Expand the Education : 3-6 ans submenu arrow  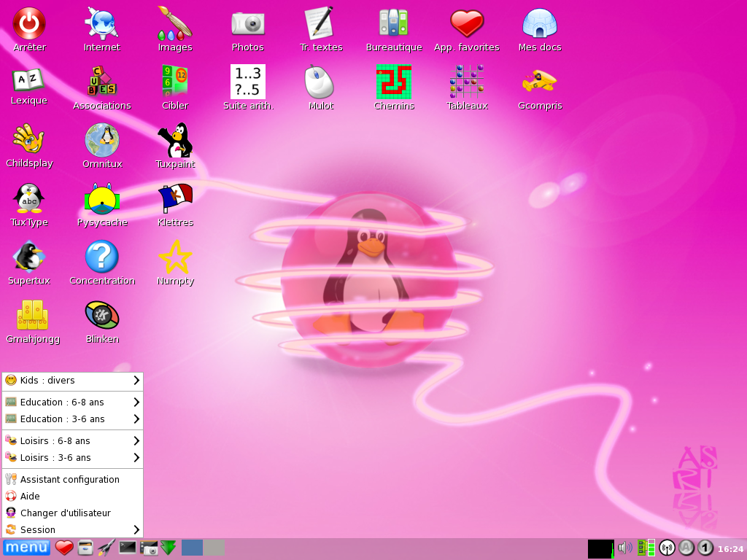tap(136, 419)
